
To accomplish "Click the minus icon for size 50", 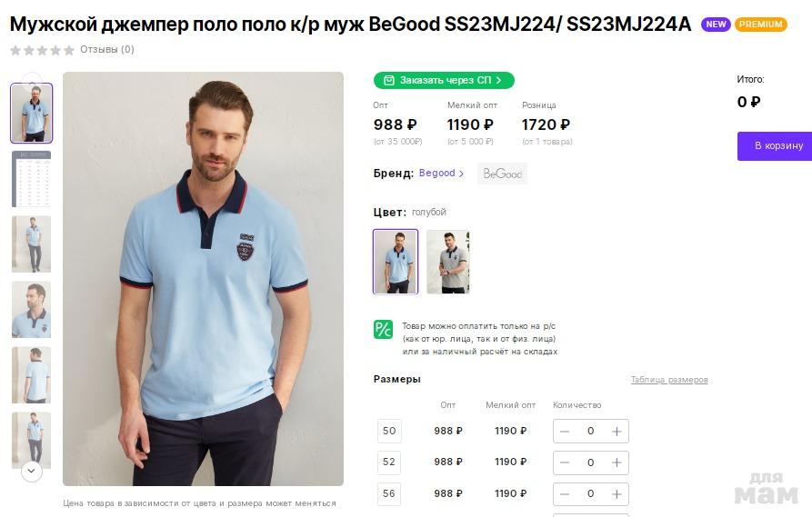I will tap(565, 432).
